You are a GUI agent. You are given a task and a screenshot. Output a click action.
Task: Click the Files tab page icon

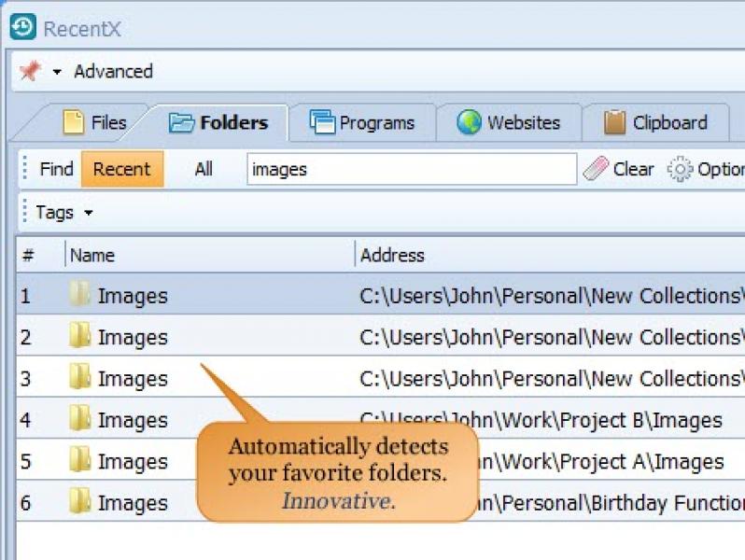click(x=73, y=122)
